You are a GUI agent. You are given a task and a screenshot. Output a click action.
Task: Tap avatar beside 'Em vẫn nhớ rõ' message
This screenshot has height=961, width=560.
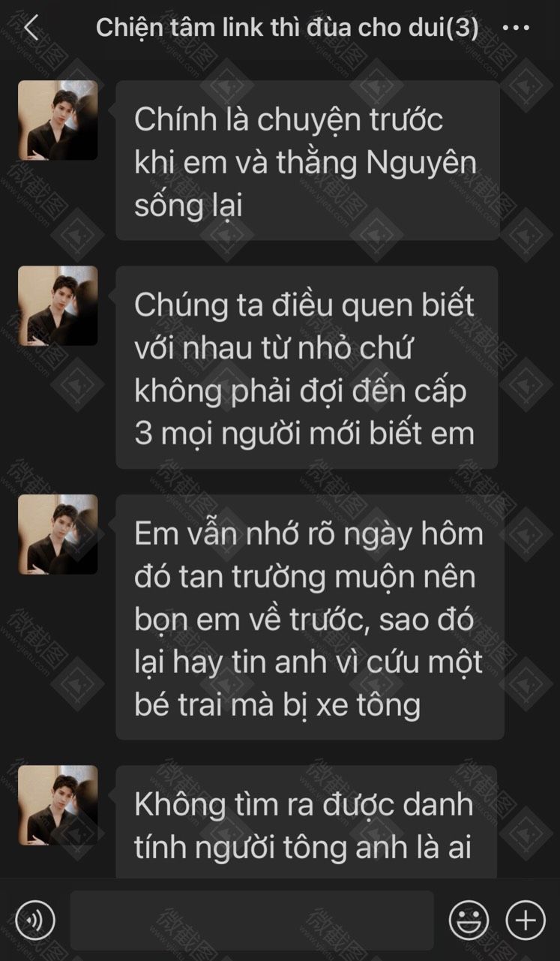(x=58, y=534)
